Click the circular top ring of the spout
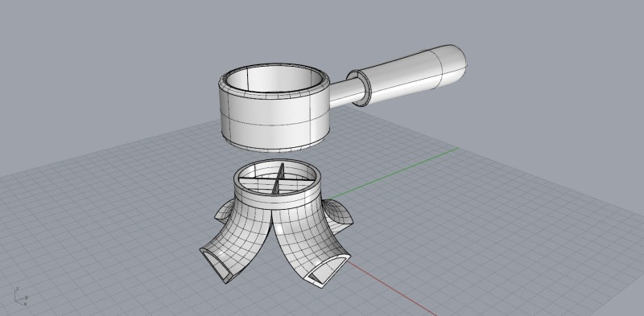This screenshot has height=316, width=644. click(276, 179)
